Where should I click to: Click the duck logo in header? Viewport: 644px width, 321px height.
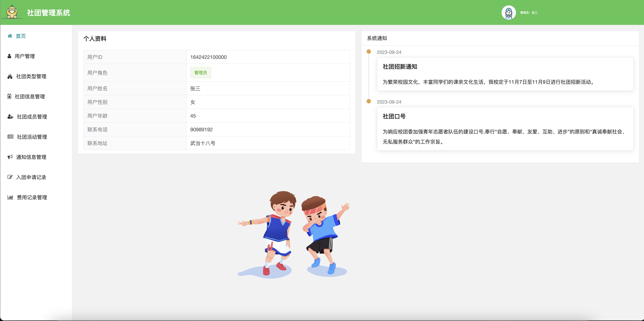[x=12, y=12]
